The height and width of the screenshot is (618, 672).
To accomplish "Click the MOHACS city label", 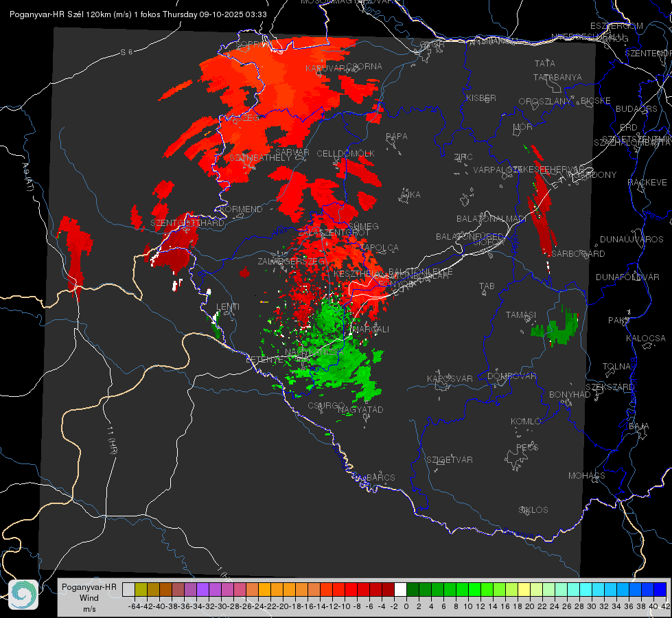I will 586,476.
